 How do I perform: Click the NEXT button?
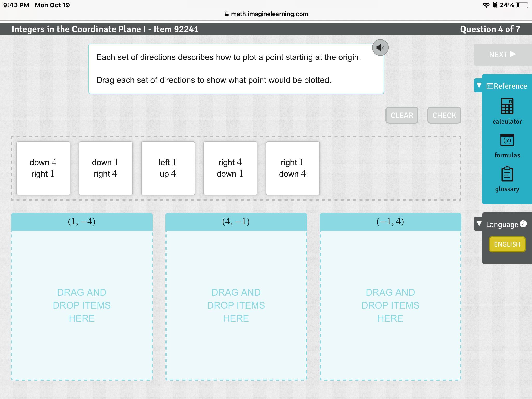coord(502,55)
